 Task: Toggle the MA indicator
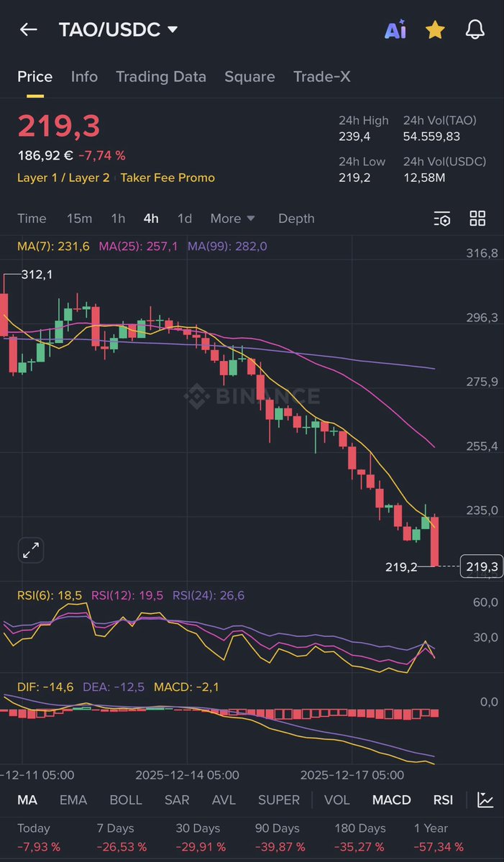(x=27, y=800)
